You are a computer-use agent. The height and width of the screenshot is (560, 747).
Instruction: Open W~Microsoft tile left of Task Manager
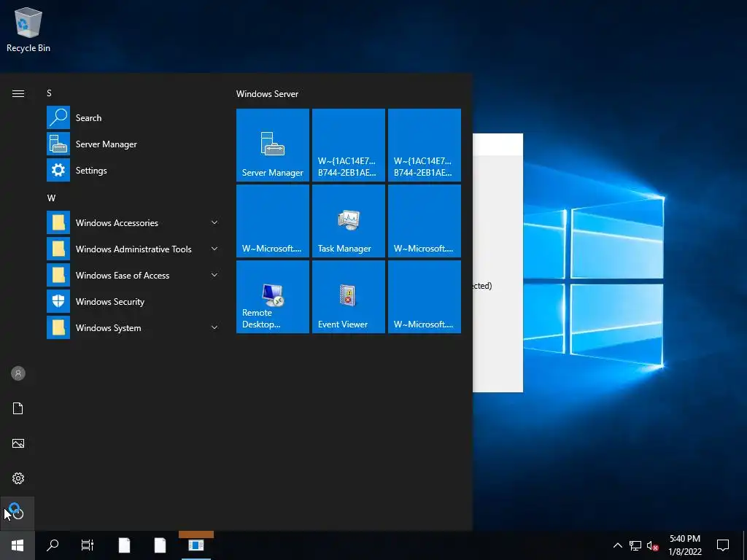273,220
